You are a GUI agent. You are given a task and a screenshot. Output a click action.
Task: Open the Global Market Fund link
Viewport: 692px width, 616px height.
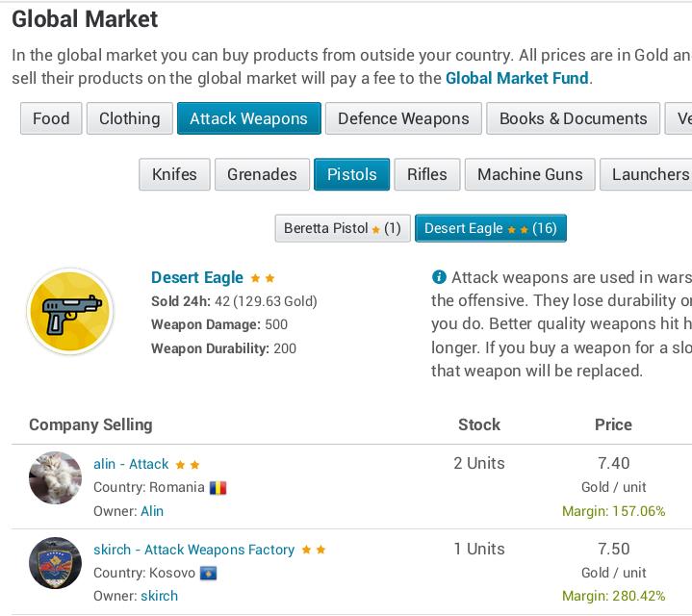point(517,78)
